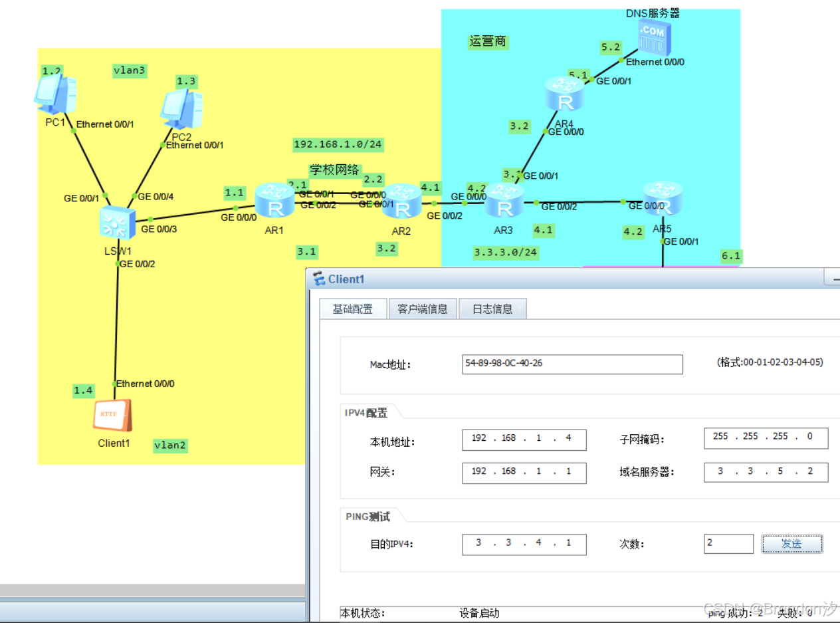
Task: Select the AR2 router icon
Action: point(401,201)
